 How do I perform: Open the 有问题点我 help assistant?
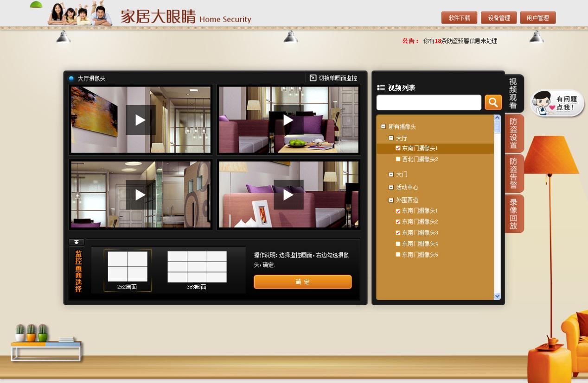click(x=557, y=103)
